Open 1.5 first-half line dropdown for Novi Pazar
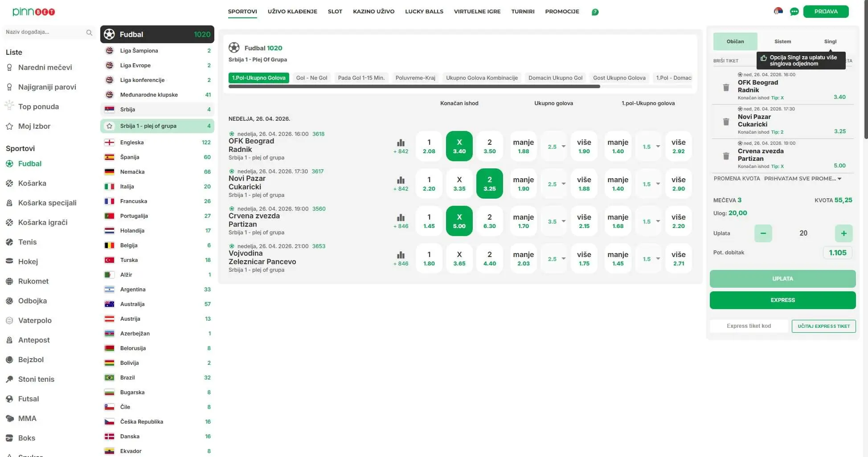 coord(648,184)
